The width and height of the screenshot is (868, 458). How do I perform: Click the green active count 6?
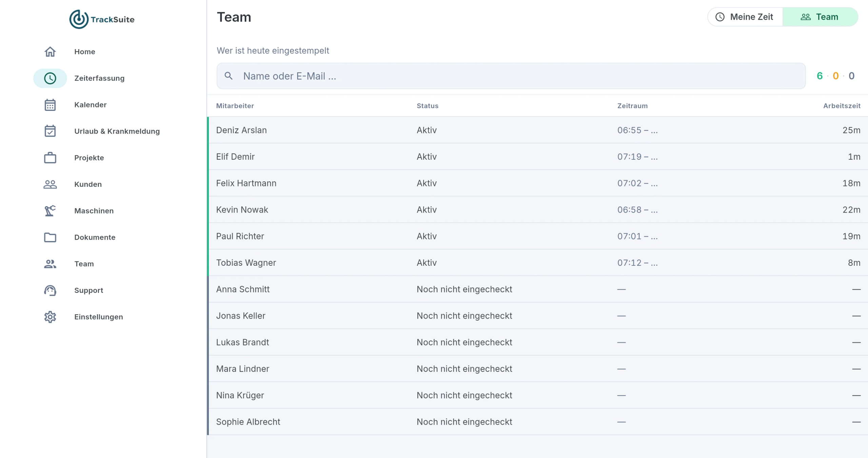820,76
